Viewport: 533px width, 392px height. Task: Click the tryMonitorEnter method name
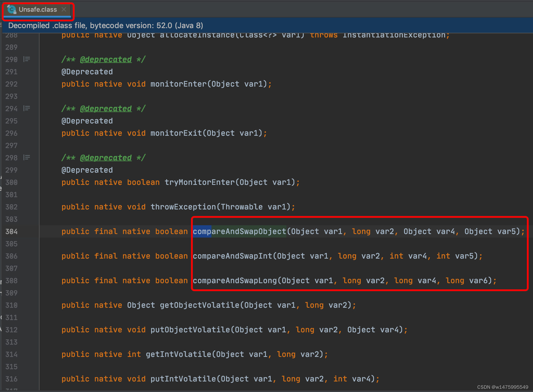pyautogui.click(x=200, y=182)
